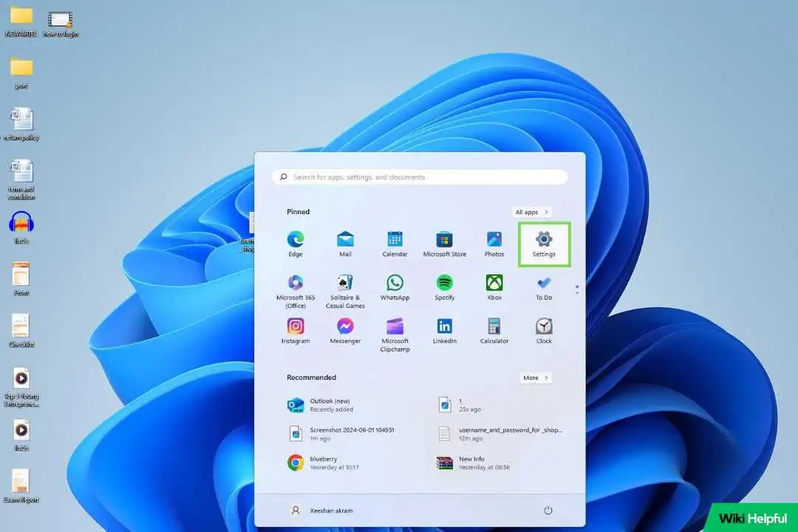
Task: Launch the Mail app
Action: click(345, 244)
